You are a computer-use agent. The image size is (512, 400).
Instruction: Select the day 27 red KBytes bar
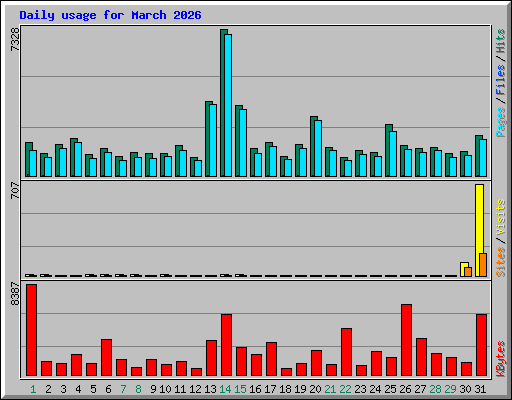(421, 357)
